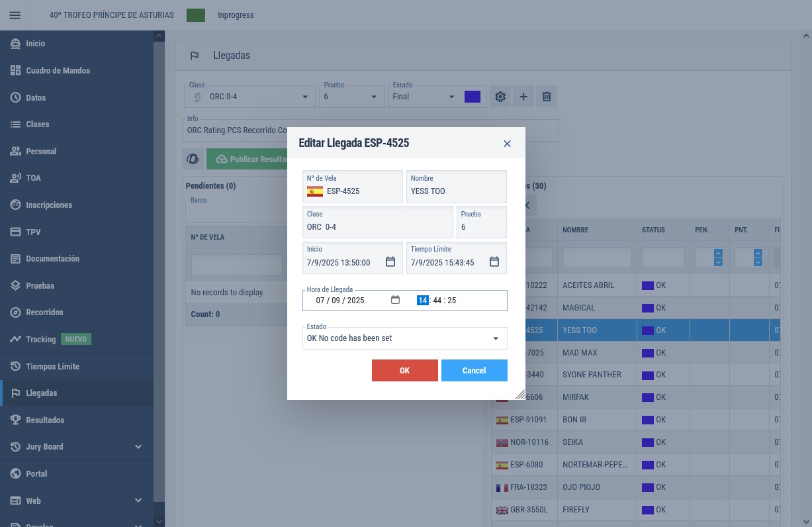
Task: Open the Clase ORC 0-4 dropdown
Action: click(305, 97)
